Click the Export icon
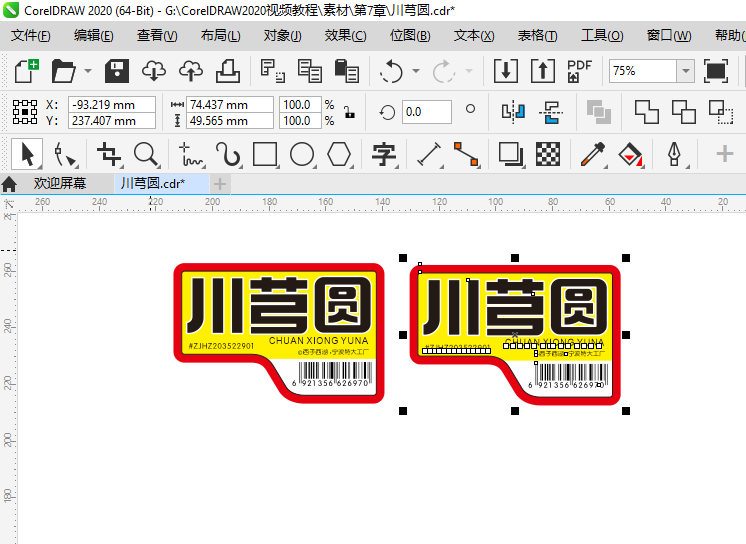 point(543,71)
